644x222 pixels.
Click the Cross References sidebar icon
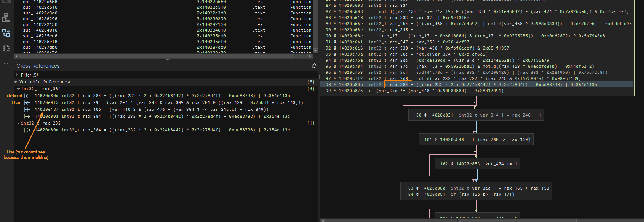coord(6,33)
